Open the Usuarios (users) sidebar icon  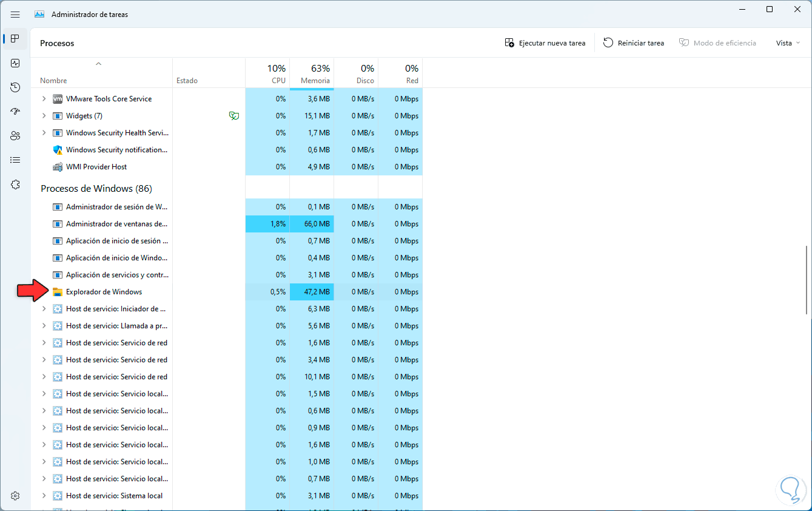pos(15,136)
